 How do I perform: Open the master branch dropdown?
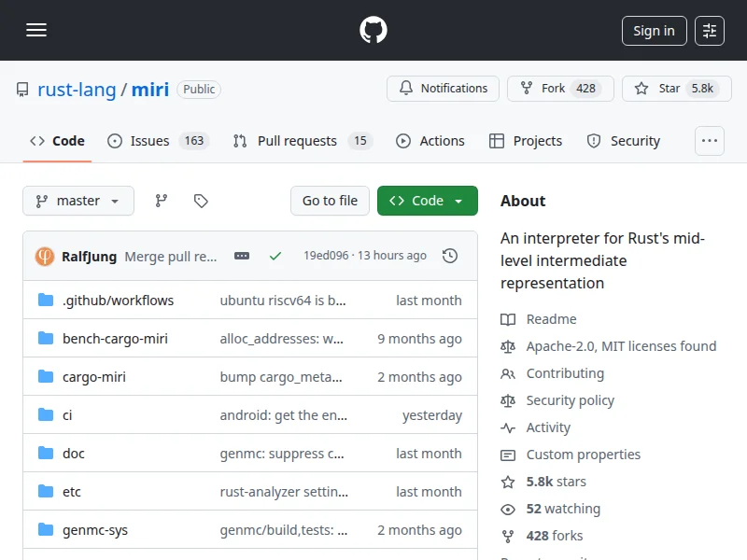tap(78, 201)
